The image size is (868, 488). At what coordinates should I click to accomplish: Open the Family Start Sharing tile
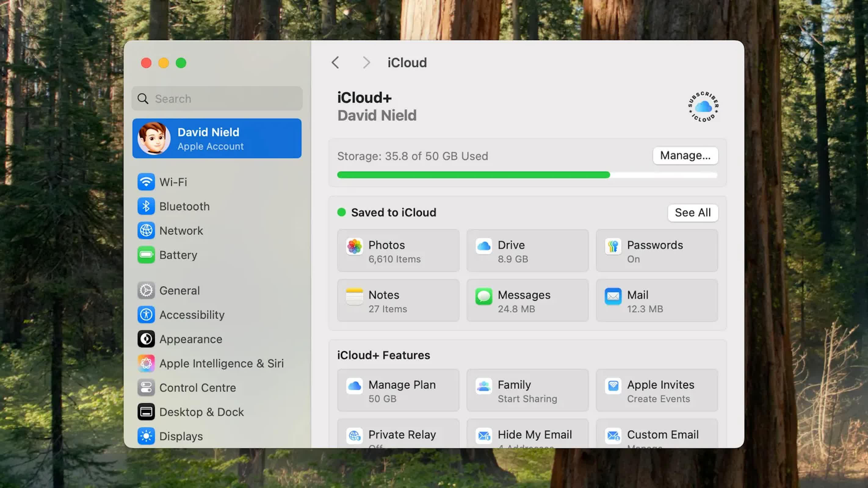pos(527,391)
